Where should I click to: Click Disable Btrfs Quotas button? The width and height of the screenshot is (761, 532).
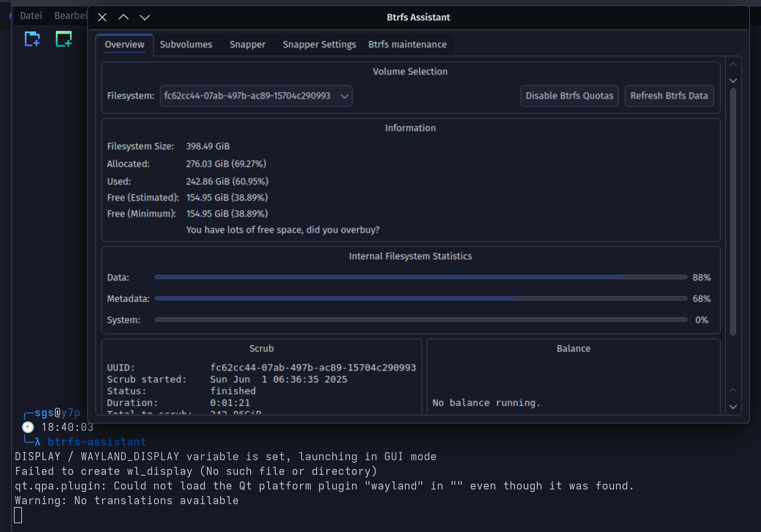[570, 96]
